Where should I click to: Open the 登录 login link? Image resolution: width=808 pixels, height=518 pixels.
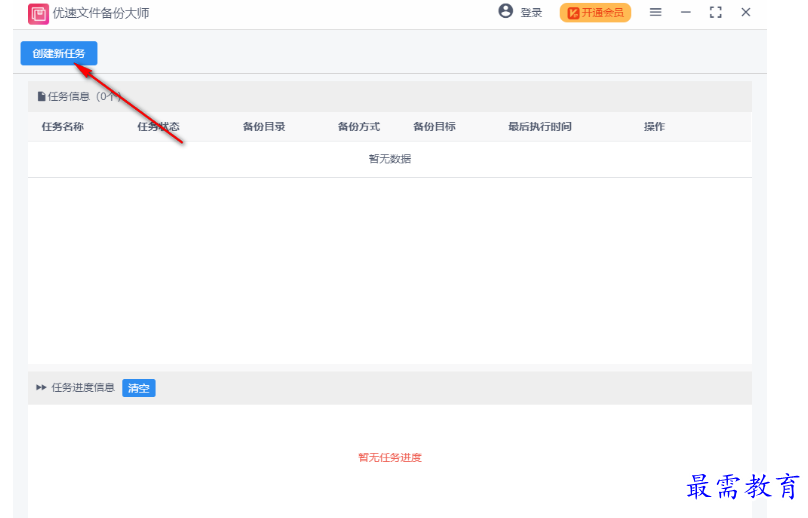[x=531, y=13]
